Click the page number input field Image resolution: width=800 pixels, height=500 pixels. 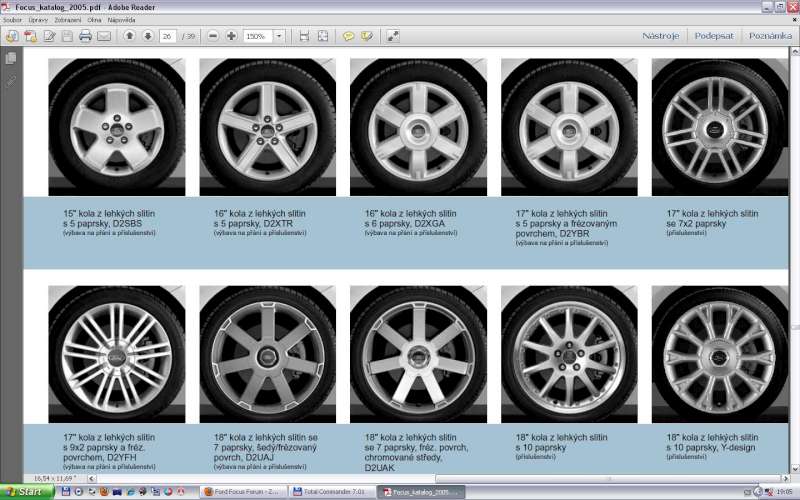(x=167, y=36)
